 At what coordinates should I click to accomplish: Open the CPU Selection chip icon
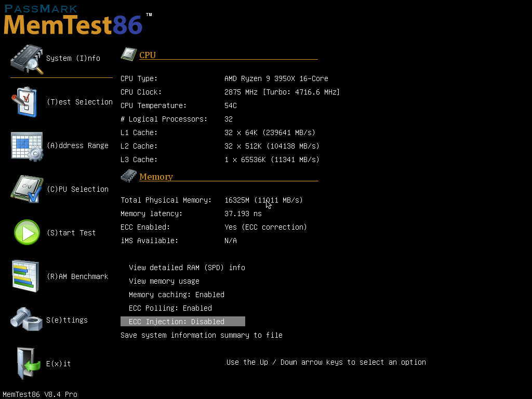[x=27, y=189]
